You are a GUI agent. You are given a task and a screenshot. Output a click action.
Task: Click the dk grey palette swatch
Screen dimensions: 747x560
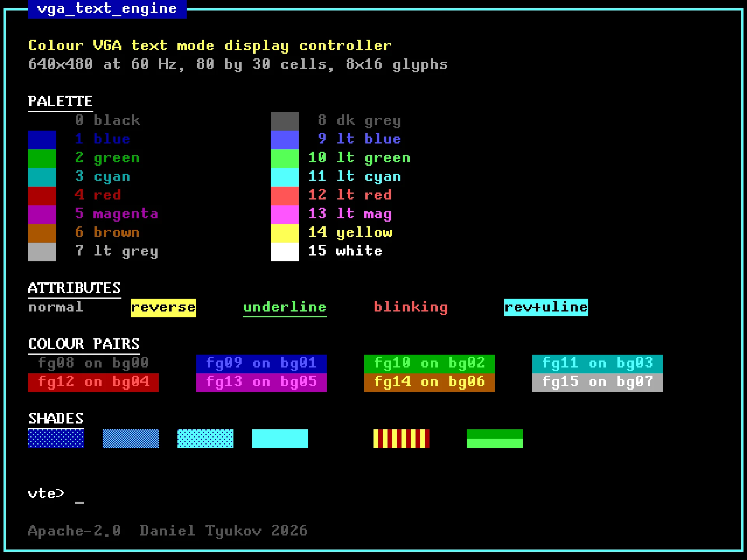pos(285,121)
